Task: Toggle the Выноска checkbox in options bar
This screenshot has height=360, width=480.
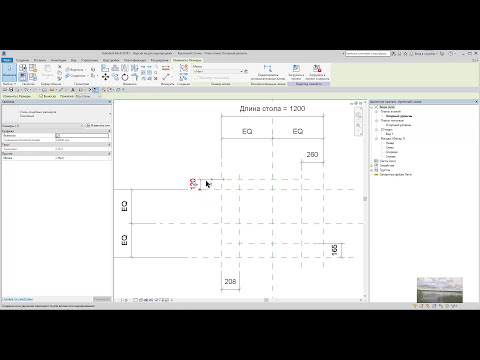Action: point(41,96)
